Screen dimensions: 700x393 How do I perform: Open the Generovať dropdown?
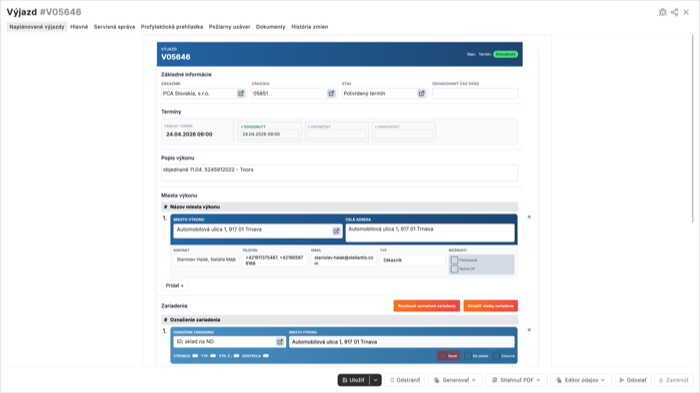455,380
